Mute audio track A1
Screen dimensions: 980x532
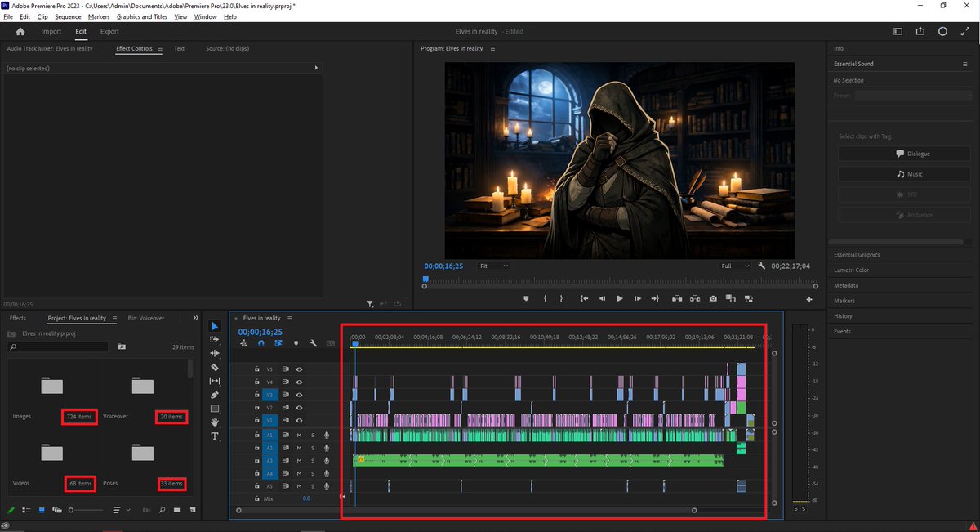pyautogui.click(x=299, y=436)
